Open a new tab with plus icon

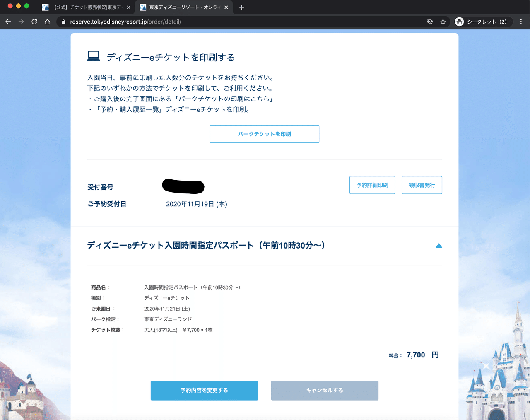pos(242,7)
